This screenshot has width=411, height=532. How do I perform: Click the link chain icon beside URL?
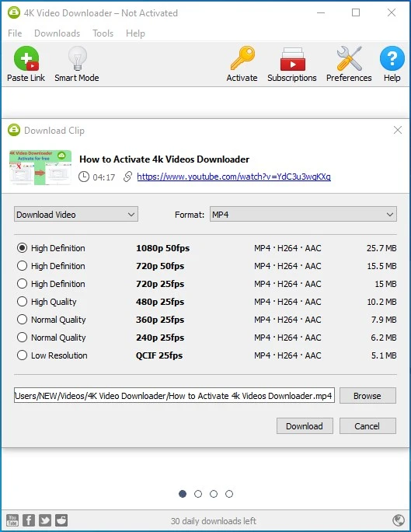tap(127, 177)
